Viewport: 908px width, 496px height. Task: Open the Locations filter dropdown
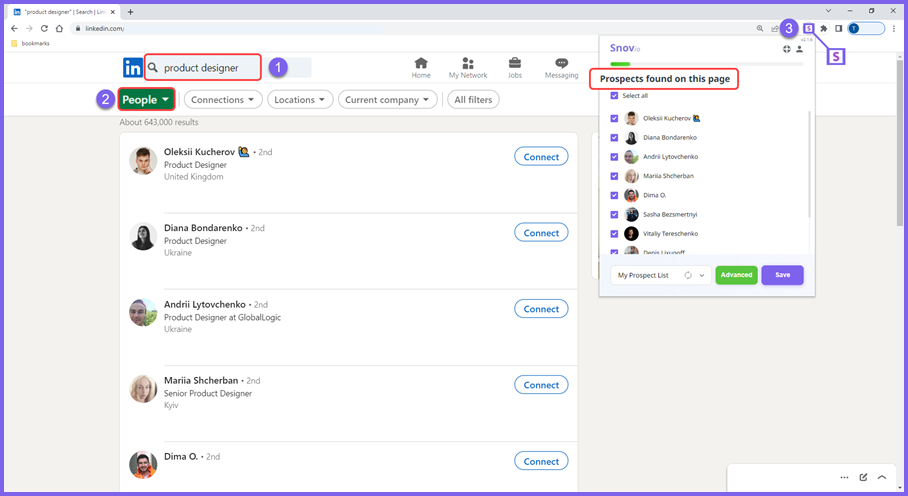(x=300, y=100)
